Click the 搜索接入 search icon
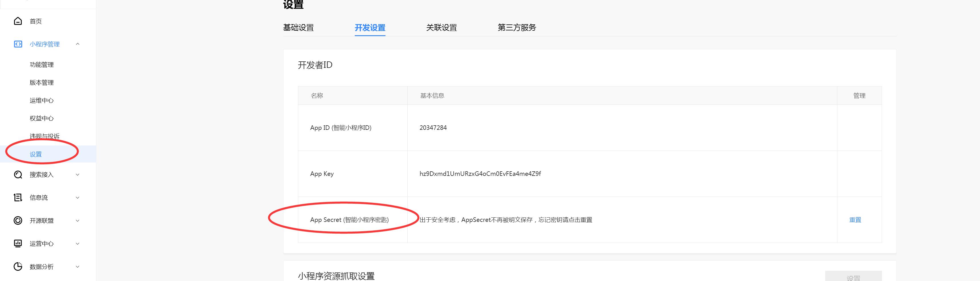Image resolution: width=980 pixels, height=281 pixels. 18,175
